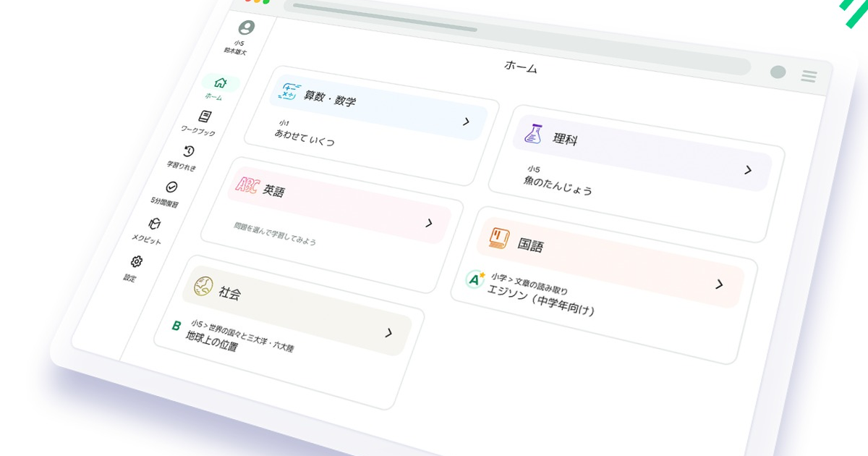
Task: Click 小5 > 世界の国々と三大洋・六大陸 breadcrumb
Action: pyautogui.click(x=242, y=334)
